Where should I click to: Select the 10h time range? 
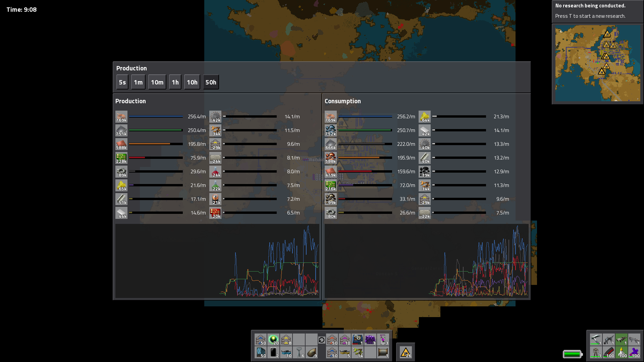(192, 82)
